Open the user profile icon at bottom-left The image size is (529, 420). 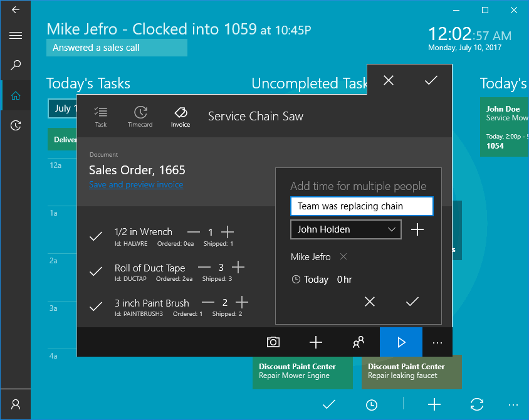click(x=16, y=405)
